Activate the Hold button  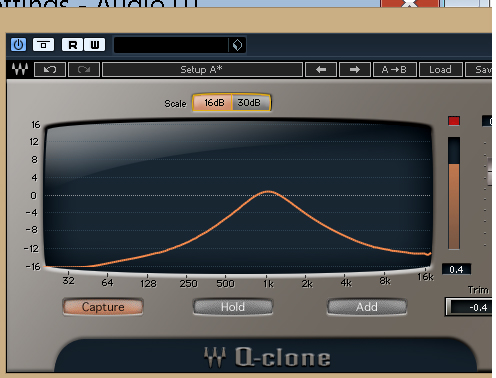(x=233, y=307)
